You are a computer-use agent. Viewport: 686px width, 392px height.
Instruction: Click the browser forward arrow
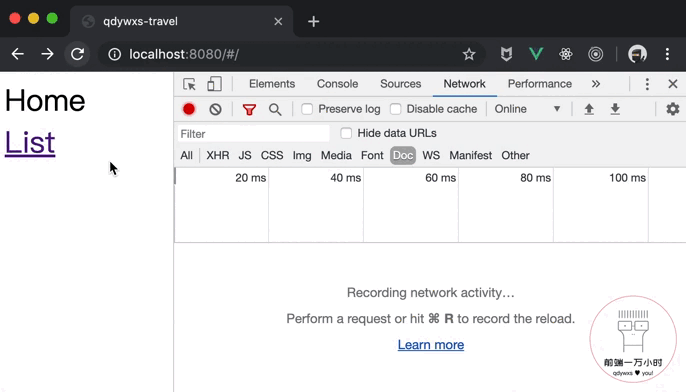click(47, 54)
